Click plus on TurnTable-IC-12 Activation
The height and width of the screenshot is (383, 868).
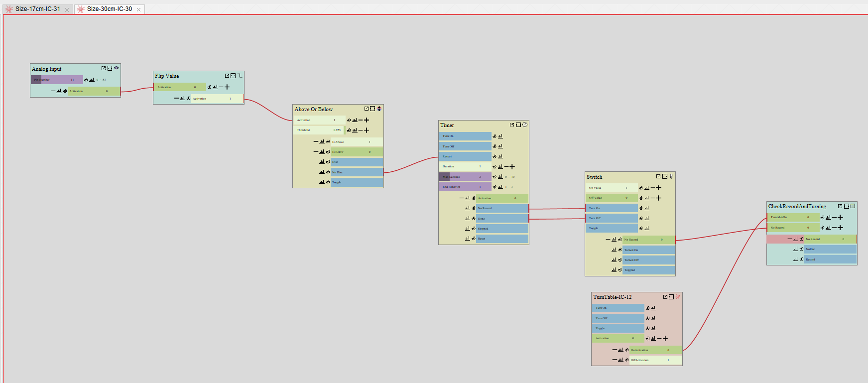click(x=665, y=338)
